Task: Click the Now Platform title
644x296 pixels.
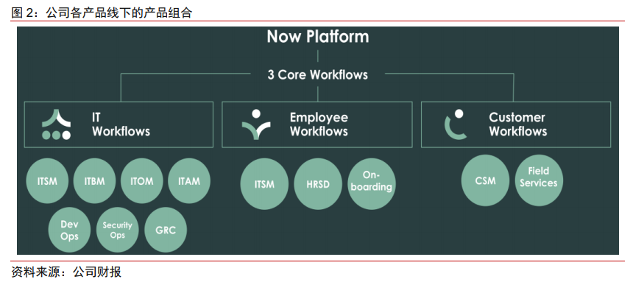Action: point(318,36)
